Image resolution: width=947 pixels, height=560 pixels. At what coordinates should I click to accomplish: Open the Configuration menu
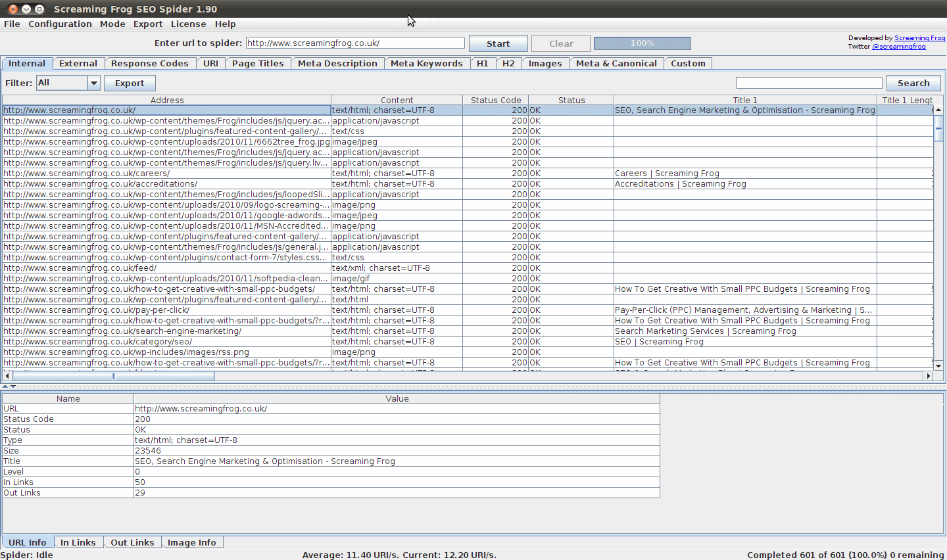[x=60, y=24]
